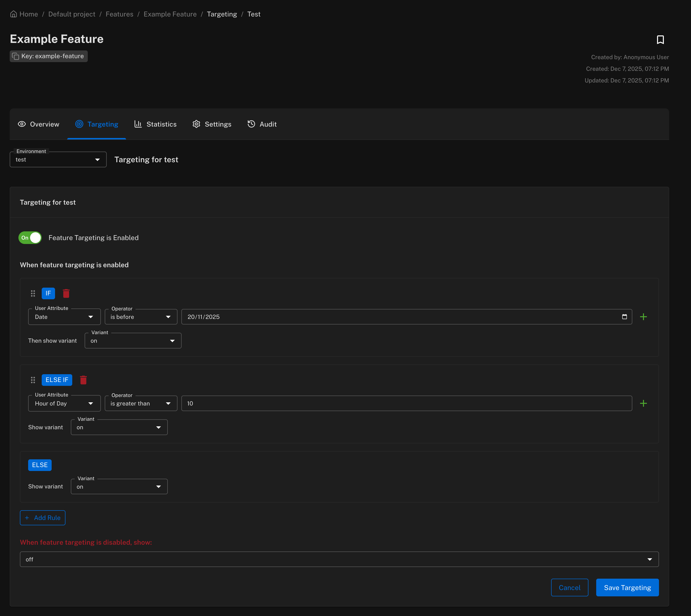Delete the IF rule using its trash icon
The height and width of the screenshot is (616, 691).
tap(66, 293)
